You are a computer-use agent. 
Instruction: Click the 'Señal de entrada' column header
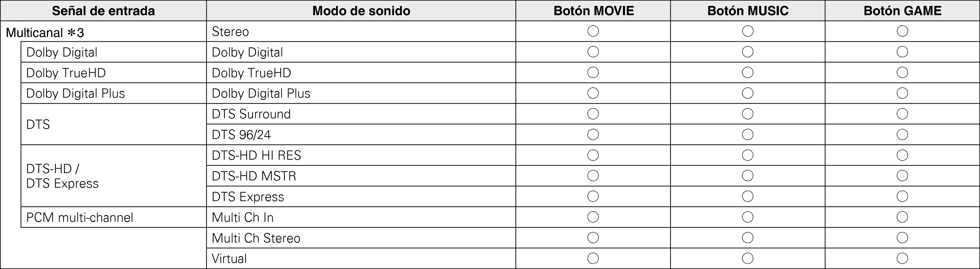[104, 11]
